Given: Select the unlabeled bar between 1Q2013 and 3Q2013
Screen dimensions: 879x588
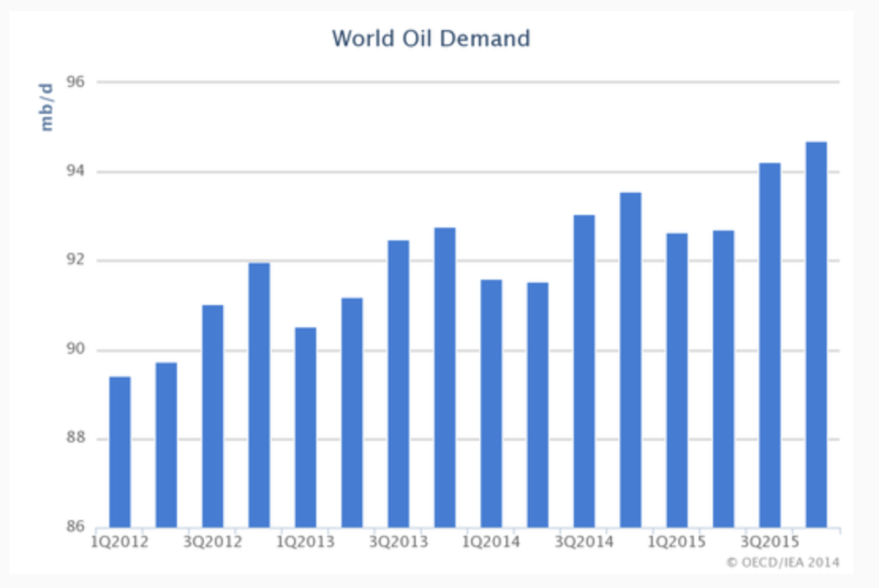Looking at the screenshot, I should (x=352, y=413).
